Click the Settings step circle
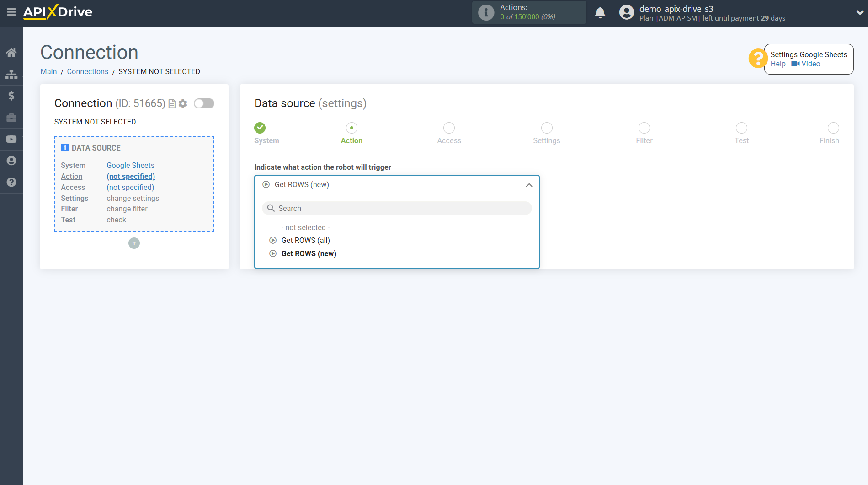Image resolution: width=868 pixels, height=485 pixels. pyautogui.click(x=547, y=128)
